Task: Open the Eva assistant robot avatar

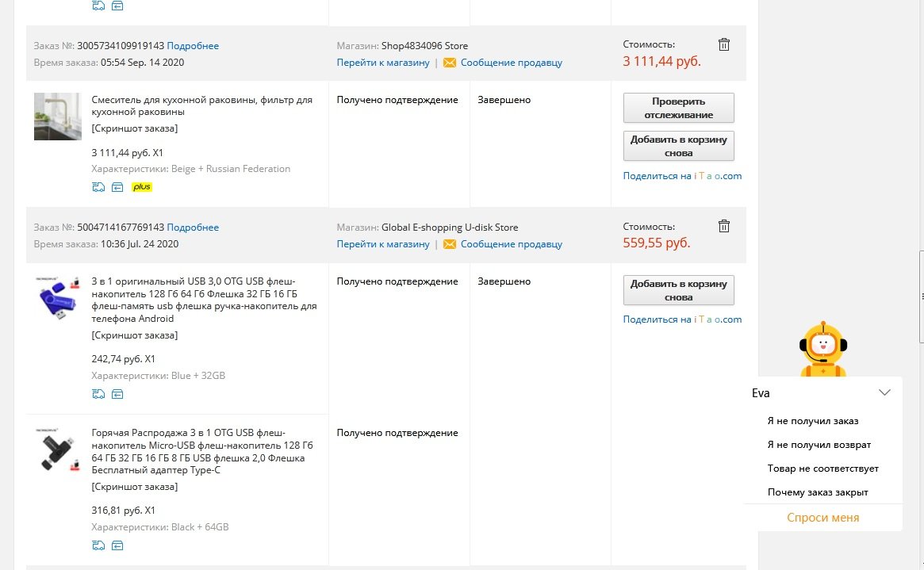Action: click(823, 349)
